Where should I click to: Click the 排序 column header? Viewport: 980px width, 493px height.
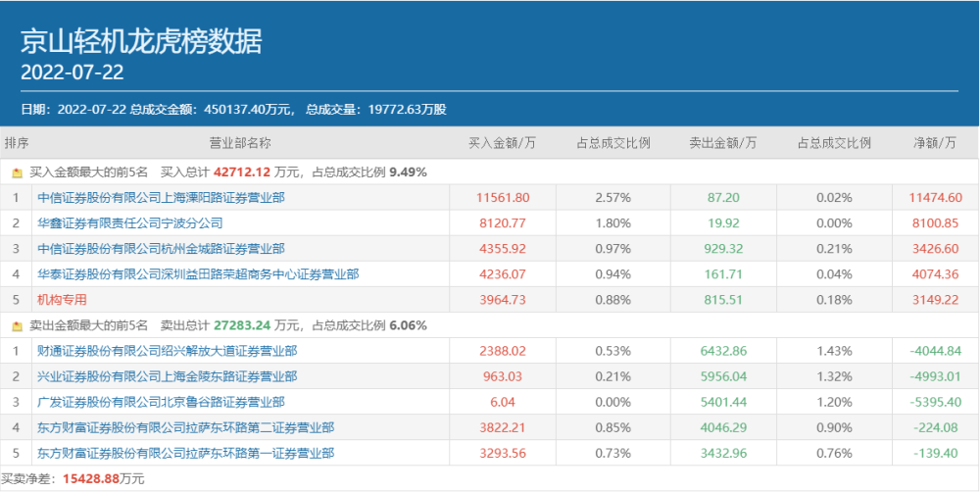pos(17,142)
